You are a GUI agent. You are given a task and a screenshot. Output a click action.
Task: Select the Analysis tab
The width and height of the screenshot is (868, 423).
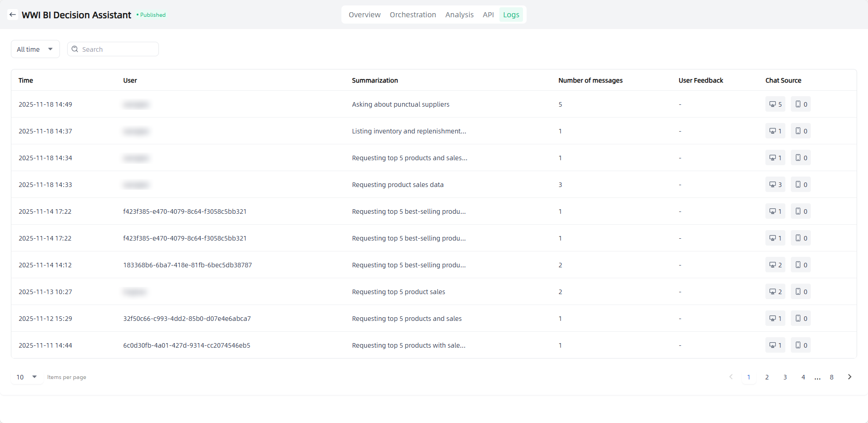(x=459, y=15)
